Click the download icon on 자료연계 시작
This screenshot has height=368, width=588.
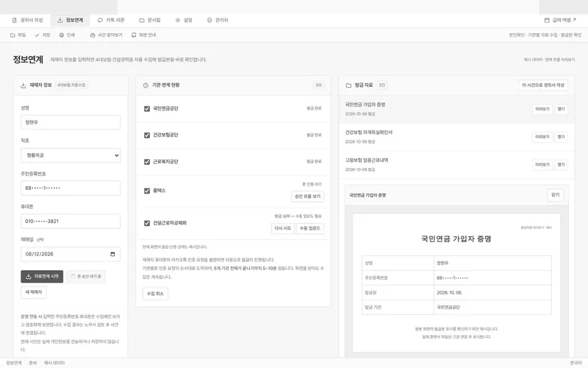point(28,277)
